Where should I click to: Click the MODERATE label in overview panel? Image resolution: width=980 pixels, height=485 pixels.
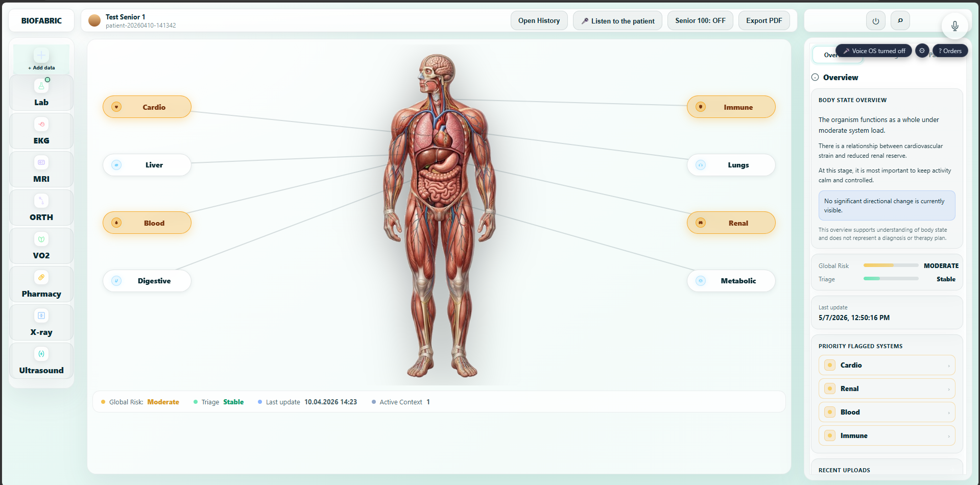click(941, 265)
